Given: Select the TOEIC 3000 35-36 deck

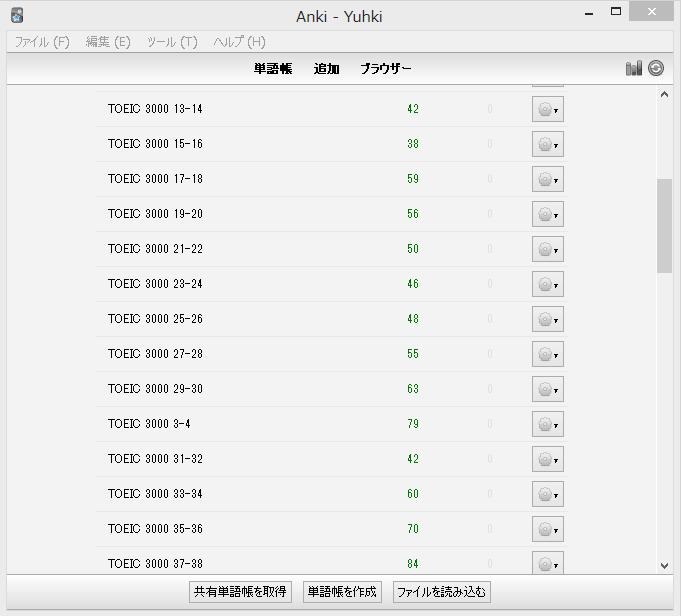Looking at the screenshot, I should (155, 529).
